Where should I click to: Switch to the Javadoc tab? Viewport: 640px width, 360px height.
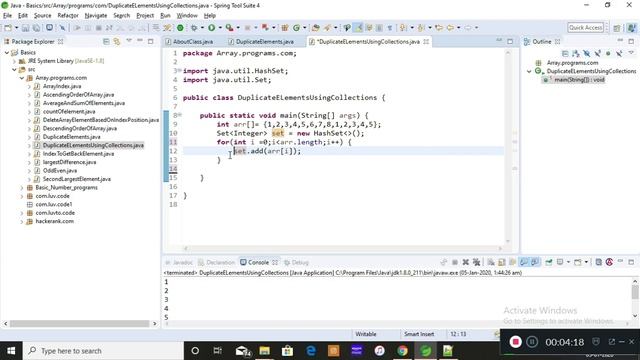coord(179,262)
